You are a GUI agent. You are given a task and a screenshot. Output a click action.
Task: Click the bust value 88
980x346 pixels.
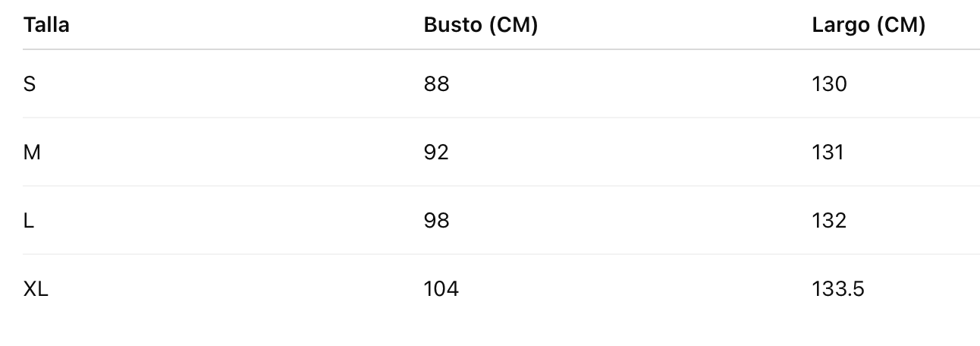click(x=436, y=84)
